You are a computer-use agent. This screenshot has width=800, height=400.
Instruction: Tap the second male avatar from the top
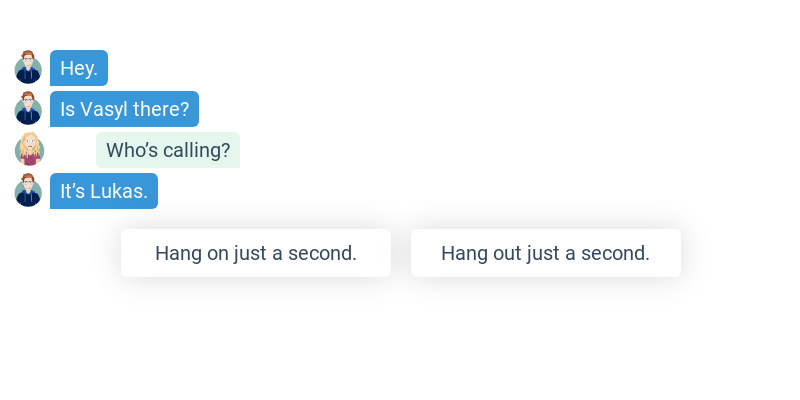click(28, 109)
